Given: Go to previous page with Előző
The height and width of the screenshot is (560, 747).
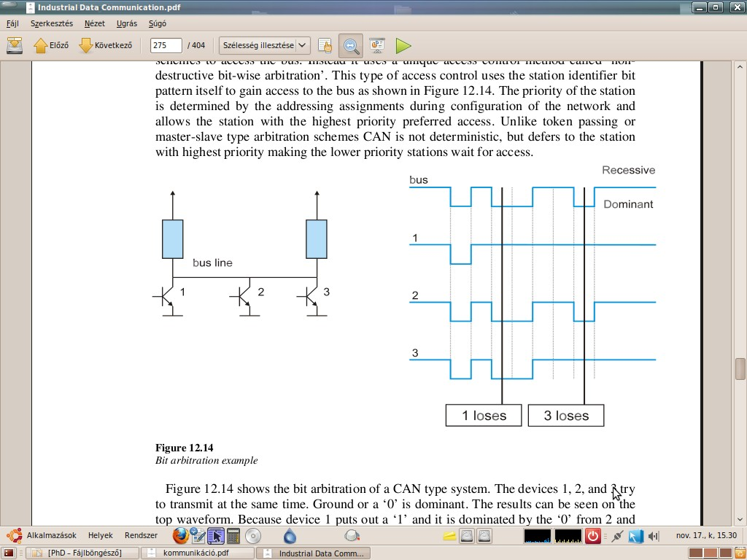Looking at the screenshot, I should pos(51,45).
